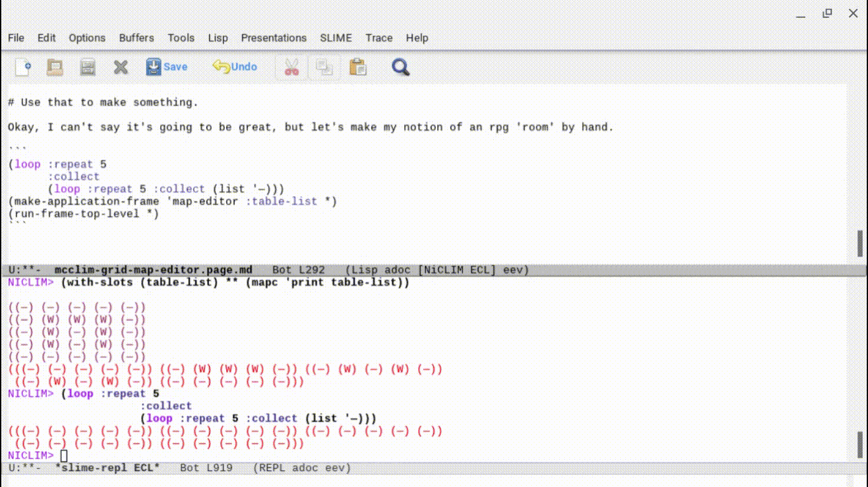Paste from clipboard icon
This screenshot has width=868, height=487.
point(358,67)
